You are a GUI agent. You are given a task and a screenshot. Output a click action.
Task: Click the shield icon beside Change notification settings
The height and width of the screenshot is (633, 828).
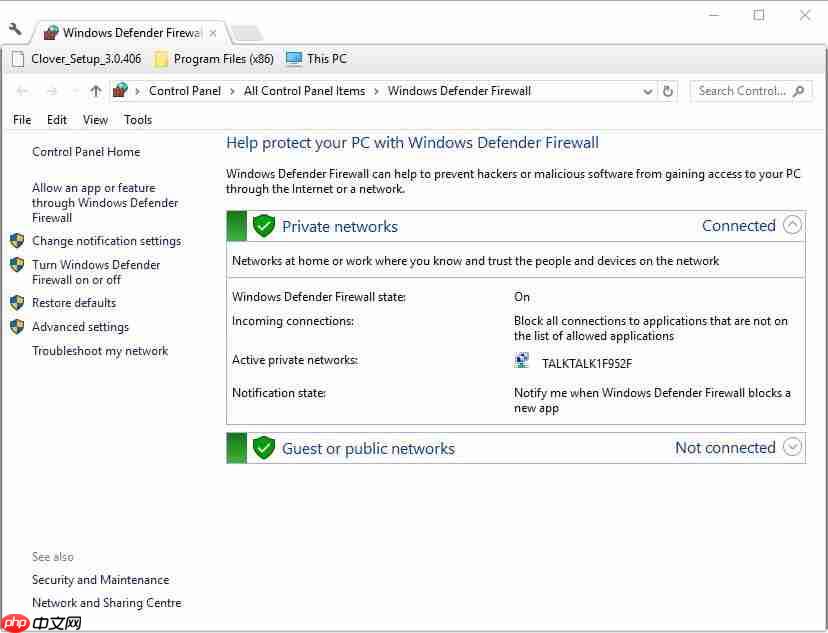17,241
